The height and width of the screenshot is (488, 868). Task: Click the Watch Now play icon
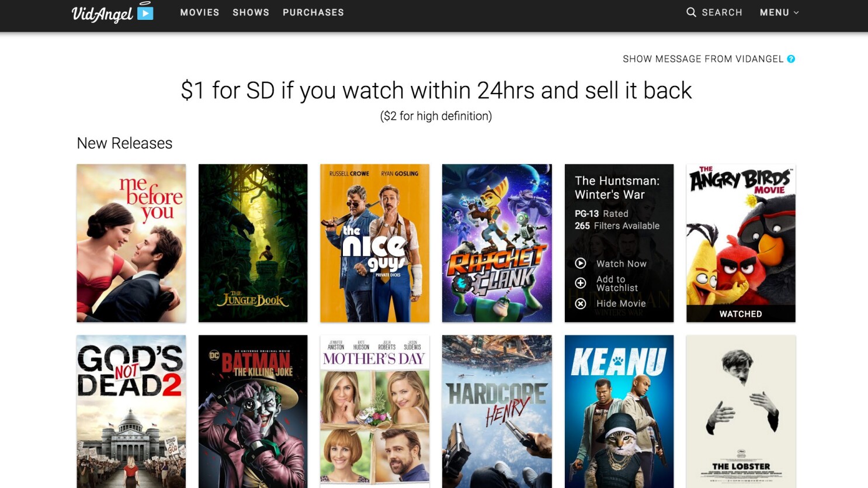click(x=581, y=264)
